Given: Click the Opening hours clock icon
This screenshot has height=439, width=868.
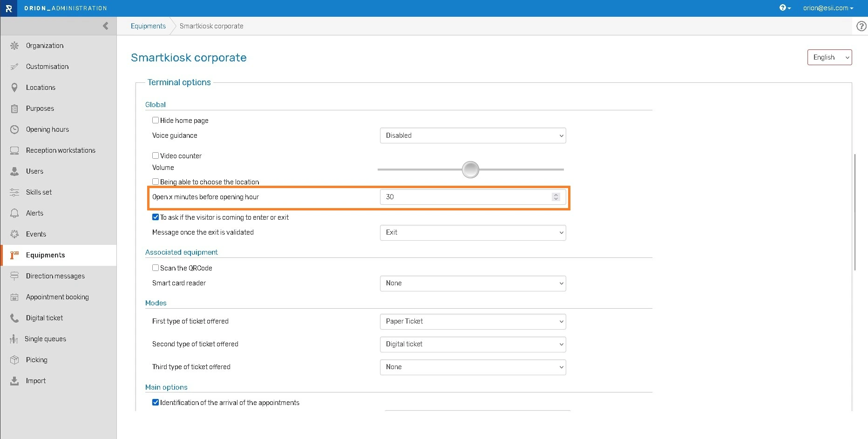Looking at the screenshot, I should click(x=14, y=129).
